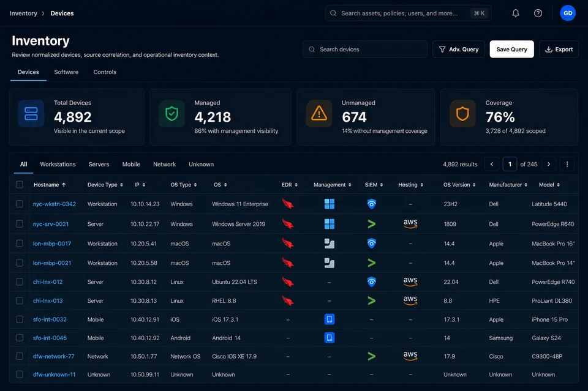The height and width of the screenshot is (391, 588).
Task: Click the EDR falcon icon for chi-lnx-012
Action: pos(288,282)
